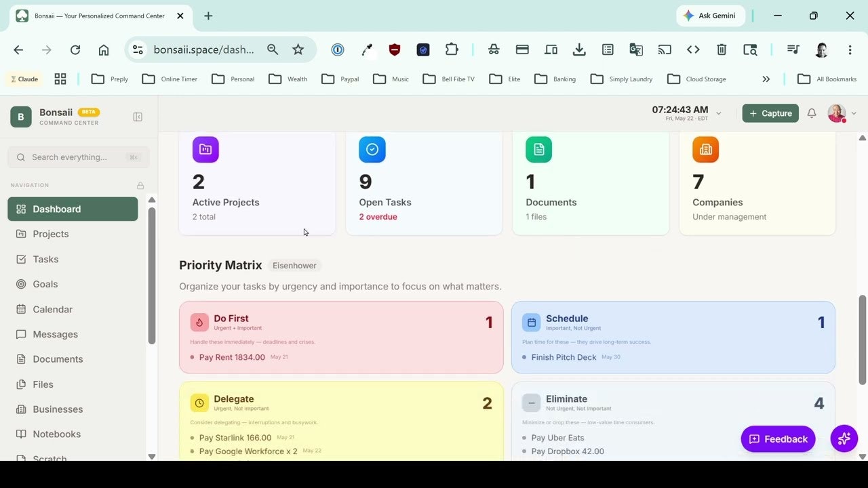Open Projects in the sidebar
Viewport: 868px width, 488px height.
point(73,234)
